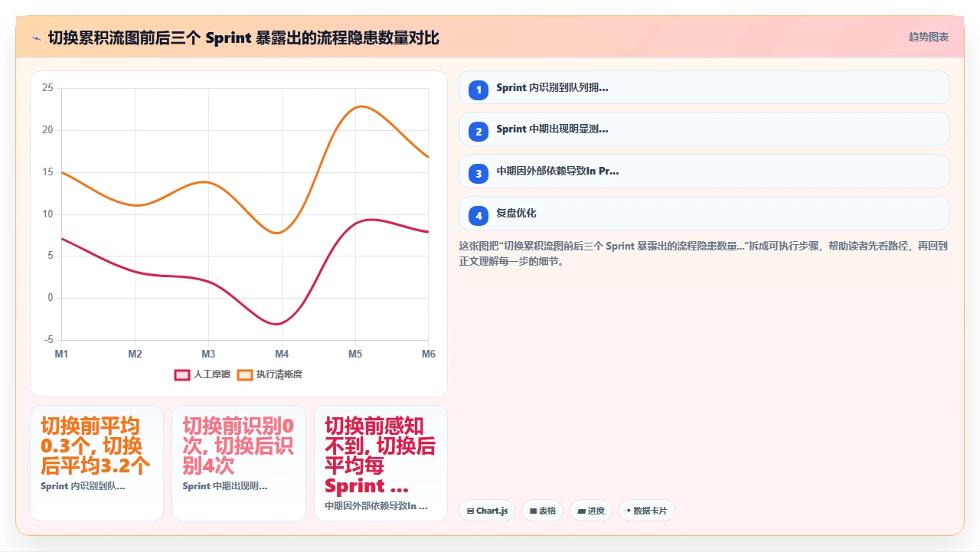The width and height of the screenshot is (980, 552).
Task: Click the Chart.js tag
Action: point(487,511)
